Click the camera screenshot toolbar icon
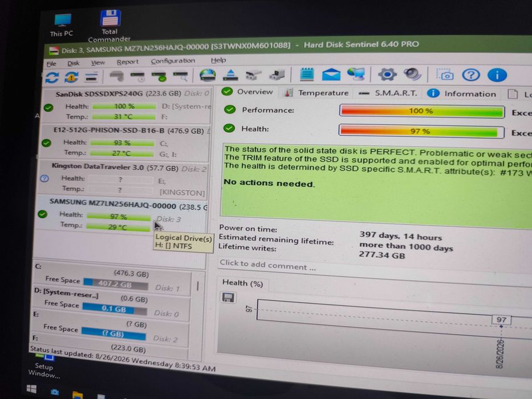The width and height of the screenshot is (532, 399). (x=445, y=75)
